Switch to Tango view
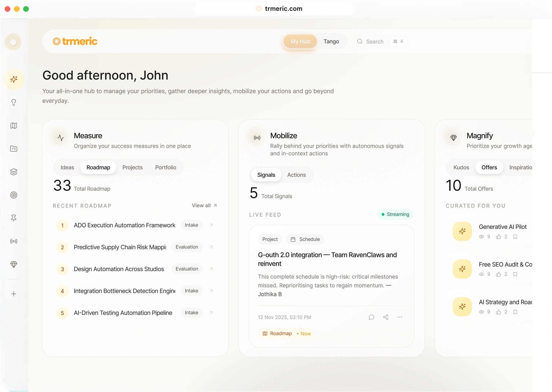Image resolution: width=552 pixels, height=392 pixels. click(331, 41)
